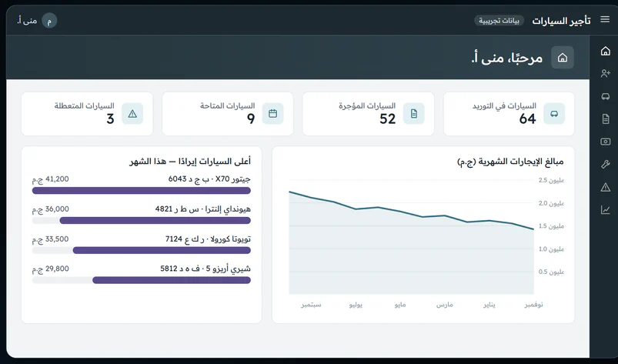This screenshot has height=364, width=618.
Task: Click the السيارات المتعطلة card label
Action: pos(85,106)
